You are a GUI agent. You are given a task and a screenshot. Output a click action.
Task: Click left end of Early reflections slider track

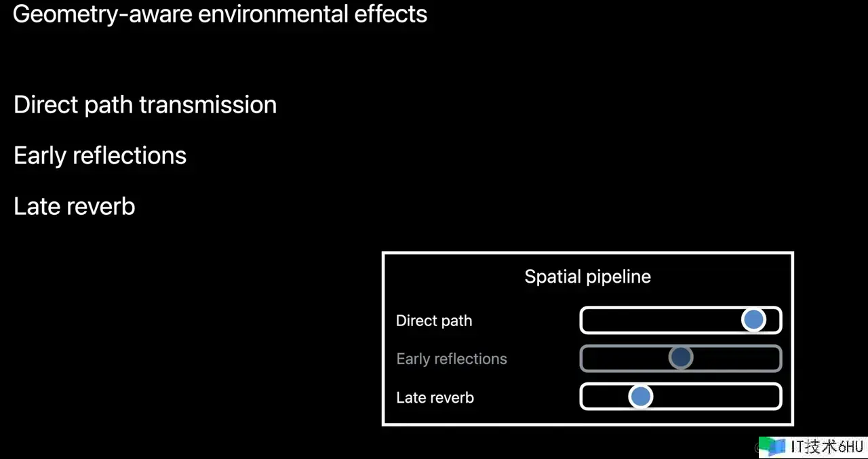589,359
